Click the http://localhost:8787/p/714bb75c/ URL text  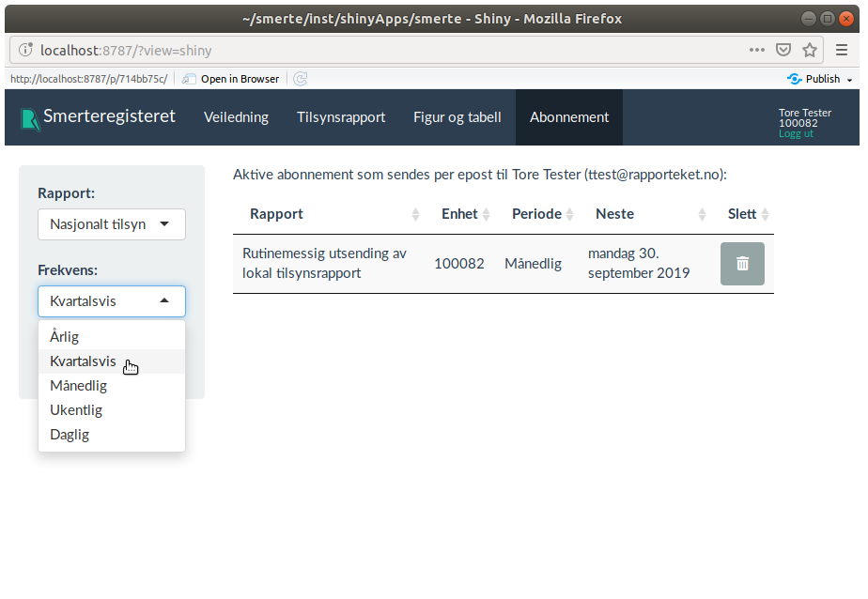(x=88, y=79)
